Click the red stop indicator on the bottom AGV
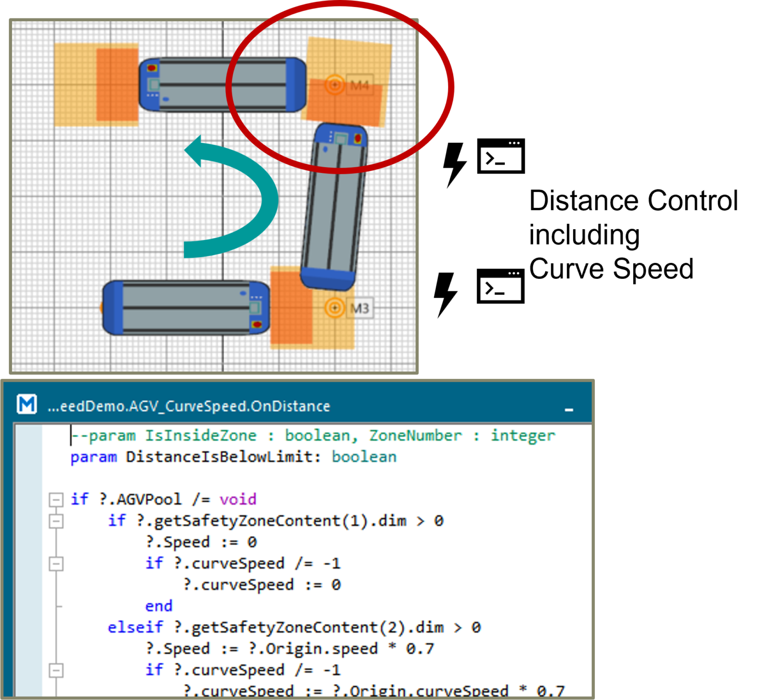Image resolution: width=764 pixels, height=700 pixels. (x=257, y=325)
